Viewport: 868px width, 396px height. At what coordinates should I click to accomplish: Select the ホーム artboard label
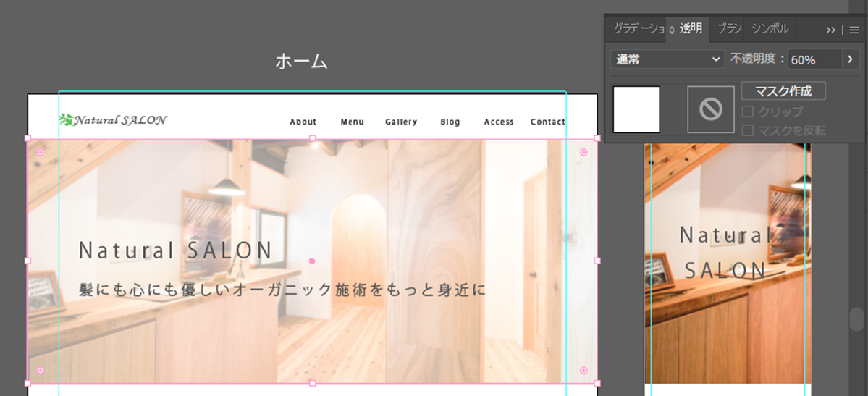302,62
